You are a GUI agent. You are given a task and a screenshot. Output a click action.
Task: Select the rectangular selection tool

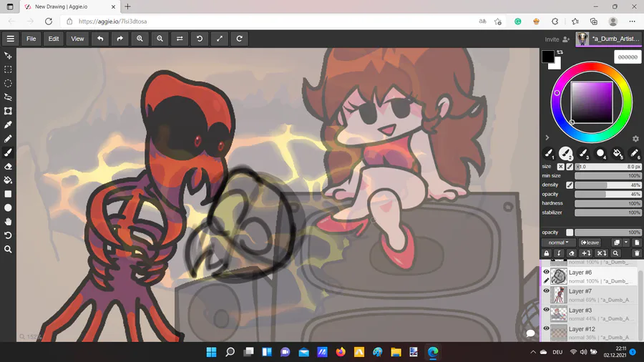[8, 69]
